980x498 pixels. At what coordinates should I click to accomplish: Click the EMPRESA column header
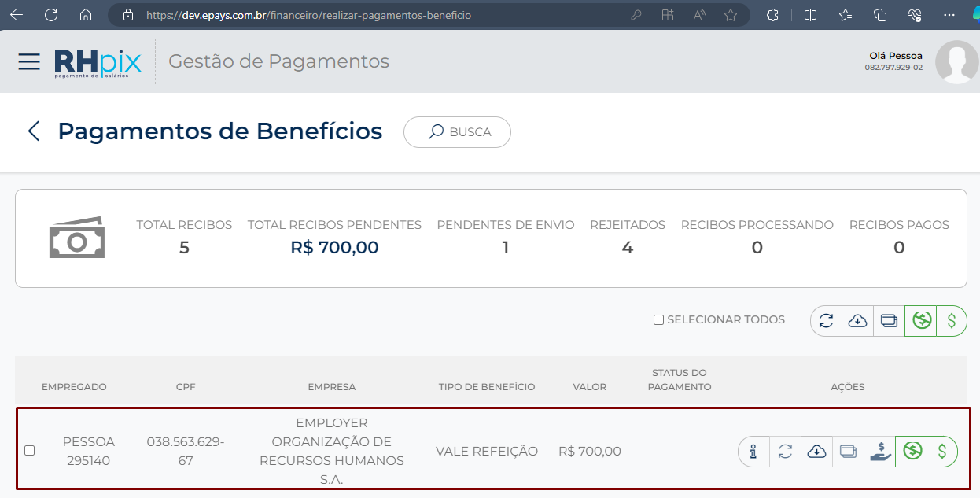tap(332, 387)
